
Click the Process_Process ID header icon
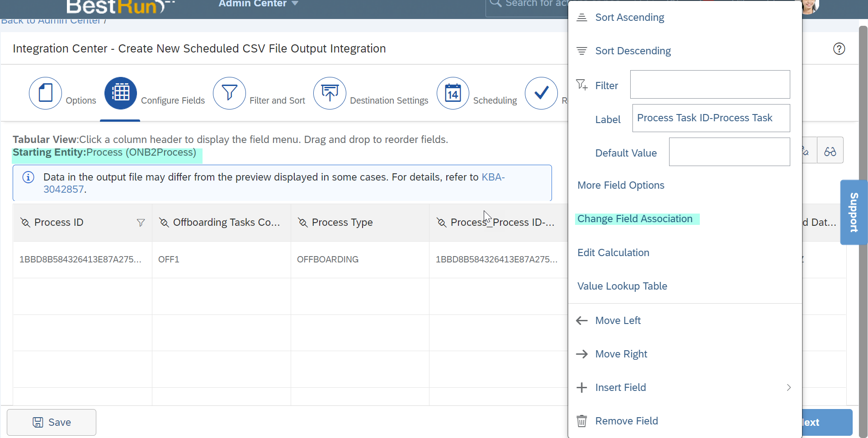pos(442,223)
